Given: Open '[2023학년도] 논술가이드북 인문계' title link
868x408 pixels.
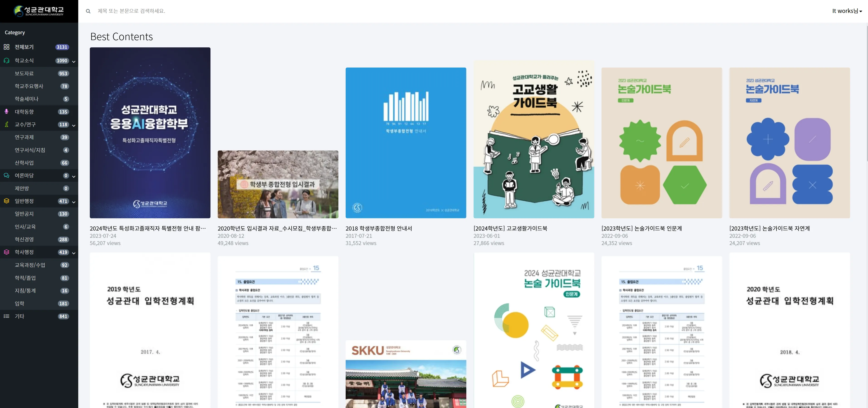Looking at the screenshot, I should point(642,228).
